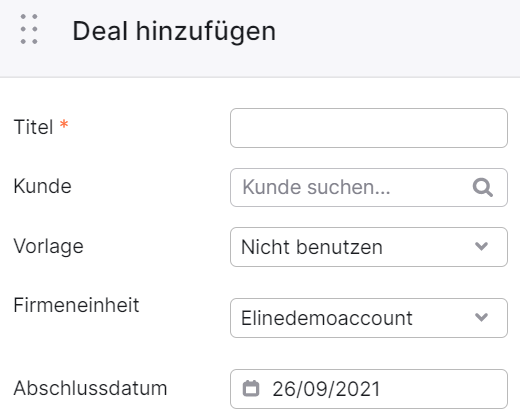Click the 'Kunde suchen...' placeholder text
Viewport: 520px width, 418px height.
coord(316,187)
